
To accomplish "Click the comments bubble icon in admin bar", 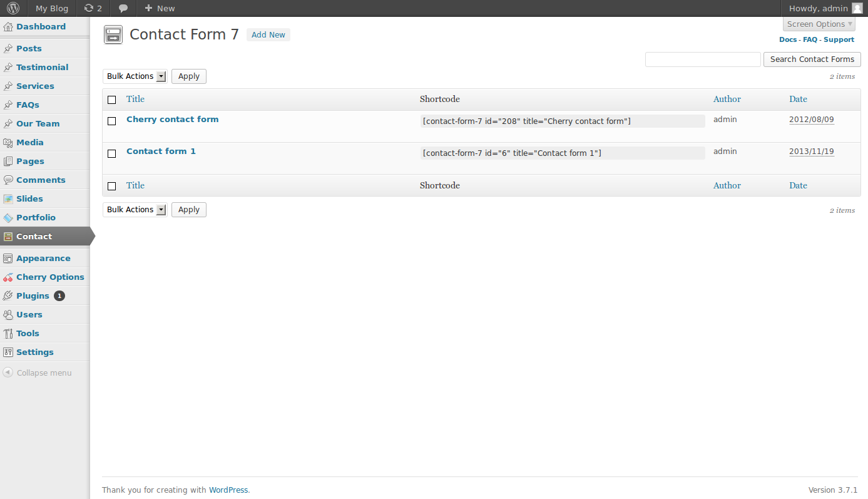I will click(x=123, y=8).
